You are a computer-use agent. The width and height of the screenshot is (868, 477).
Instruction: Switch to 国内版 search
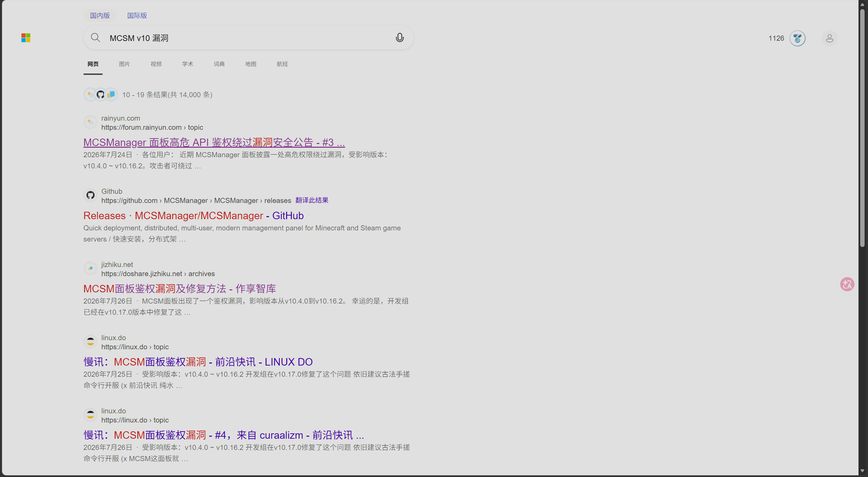coord(100,16)
